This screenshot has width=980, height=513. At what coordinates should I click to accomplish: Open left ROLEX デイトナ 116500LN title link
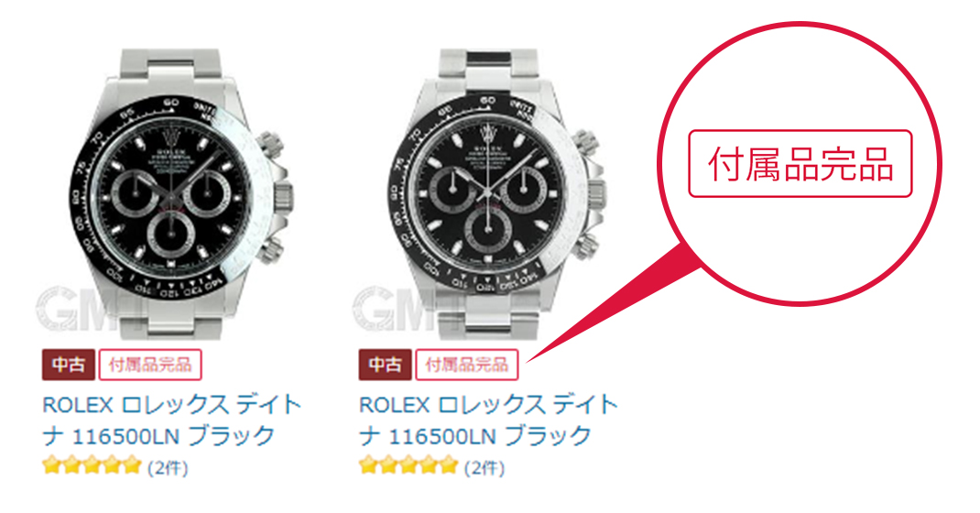click(172, 420)
